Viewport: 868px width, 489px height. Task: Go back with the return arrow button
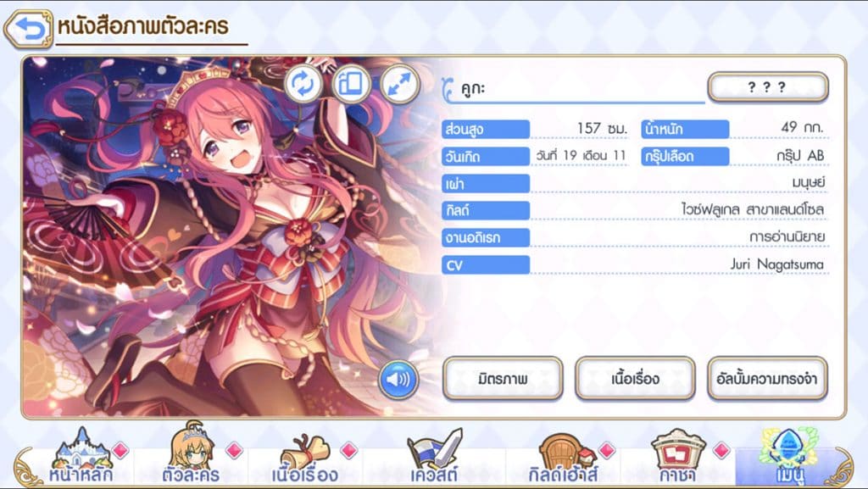coord(29,28)
